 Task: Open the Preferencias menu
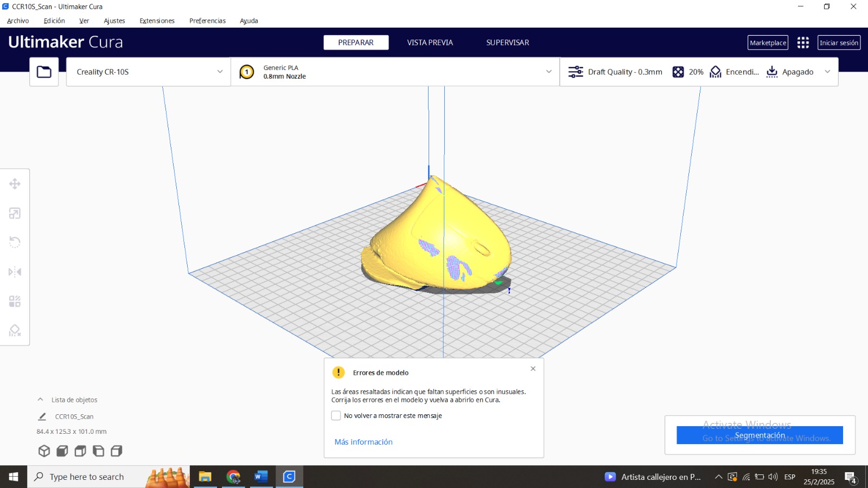(207, 21)
